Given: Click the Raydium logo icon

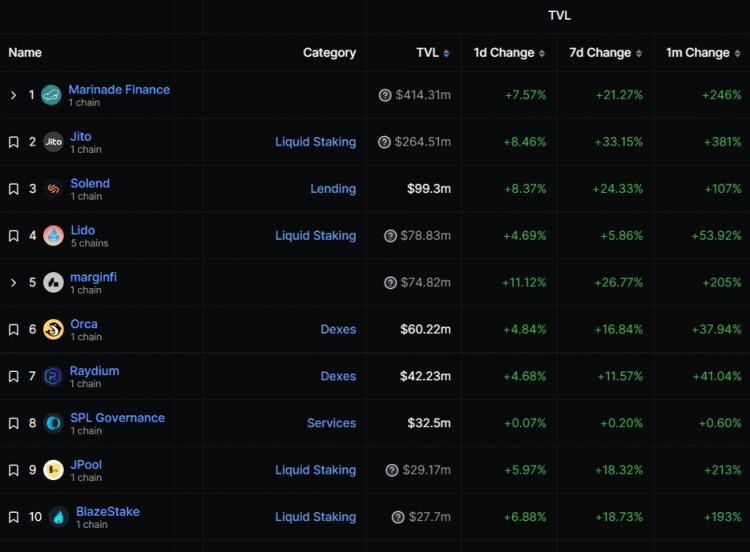Looking at the screenshot, I should coord(53,376).
